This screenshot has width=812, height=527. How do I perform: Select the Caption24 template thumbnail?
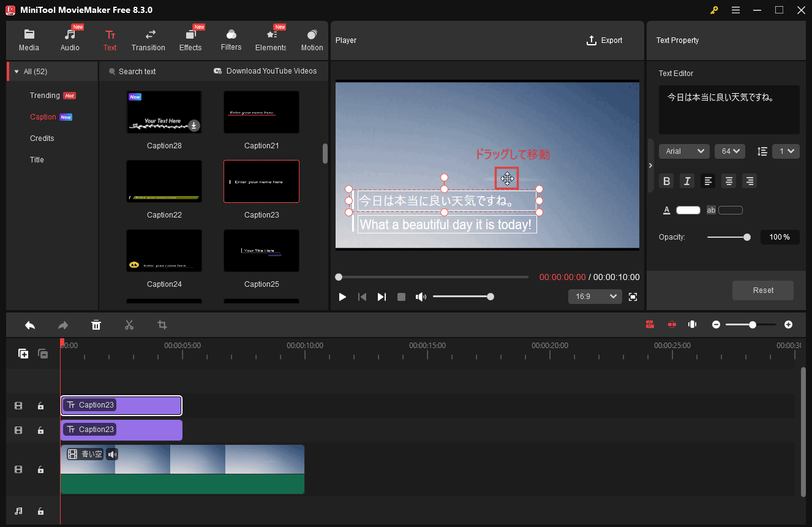pos(164,251)
